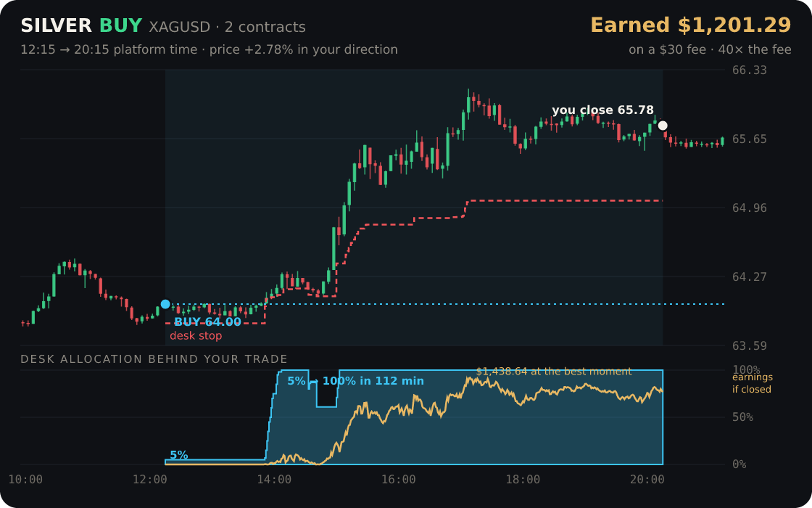Click the white close point marker dot
The image size is (812, 508).
pos(663,126)
